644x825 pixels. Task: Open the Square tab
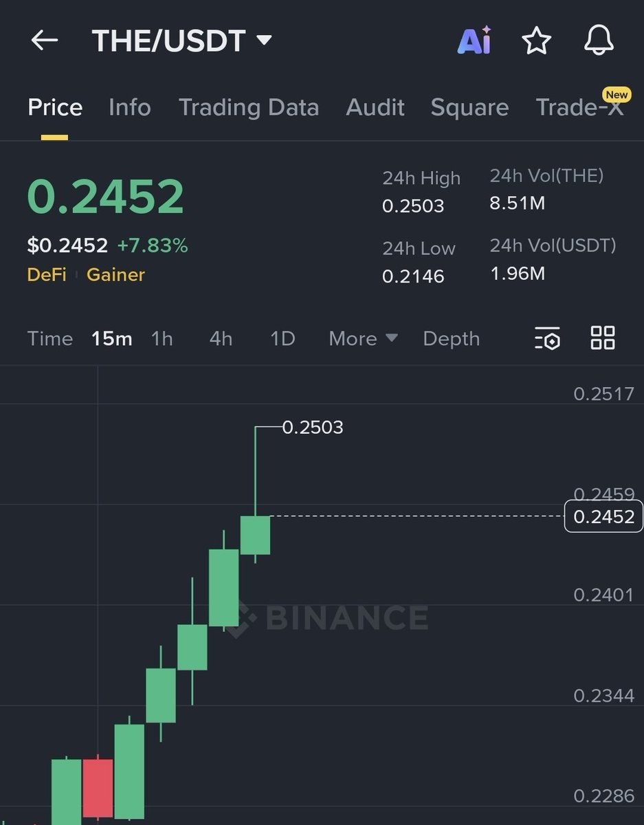(469, 107)
